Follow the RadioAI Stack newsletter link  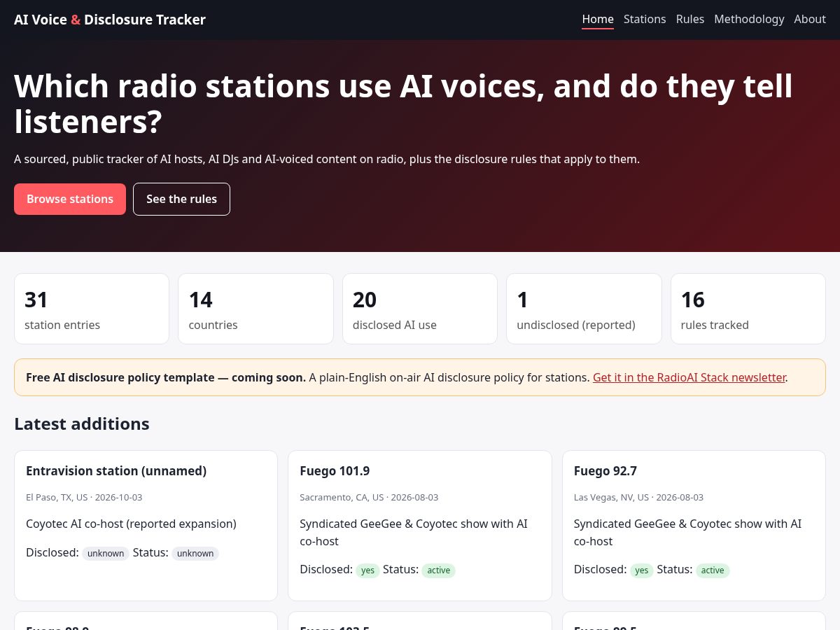click(689, 377)
